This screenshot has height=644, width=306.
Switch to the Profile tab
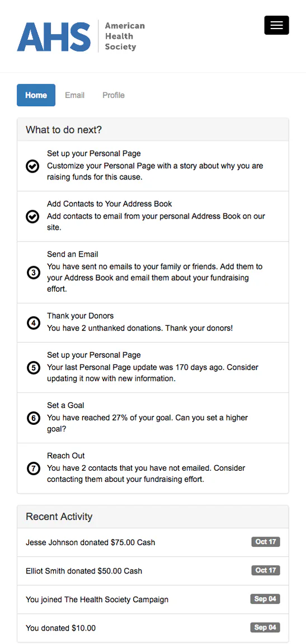114,95
